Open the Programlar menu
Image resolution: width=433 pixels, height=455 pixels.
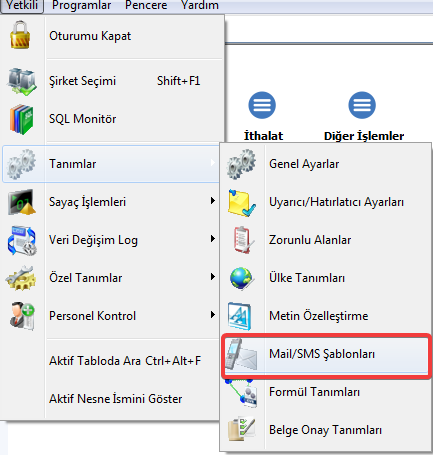(82, 5)
